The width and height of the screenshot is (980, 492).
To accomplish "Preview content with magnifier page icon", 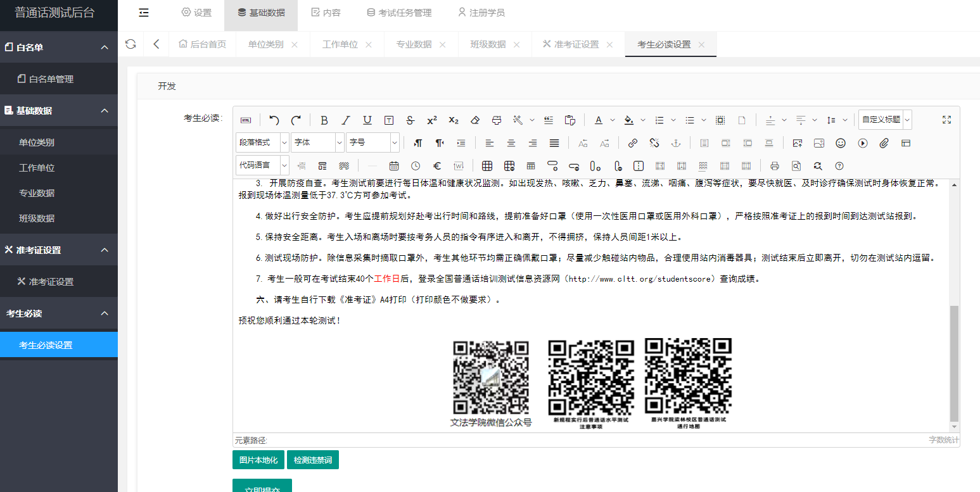I will tap(796, 166).
